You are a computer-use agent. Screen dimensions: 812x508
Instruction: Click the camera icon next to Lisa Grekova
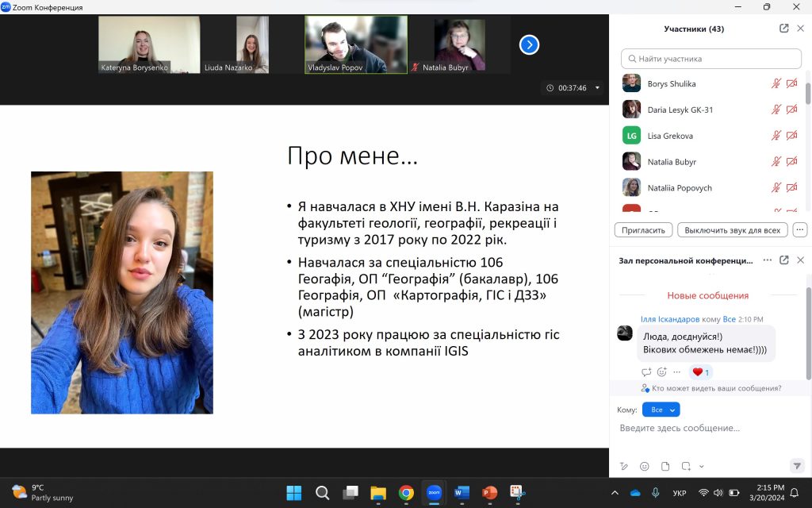point(791,135)
